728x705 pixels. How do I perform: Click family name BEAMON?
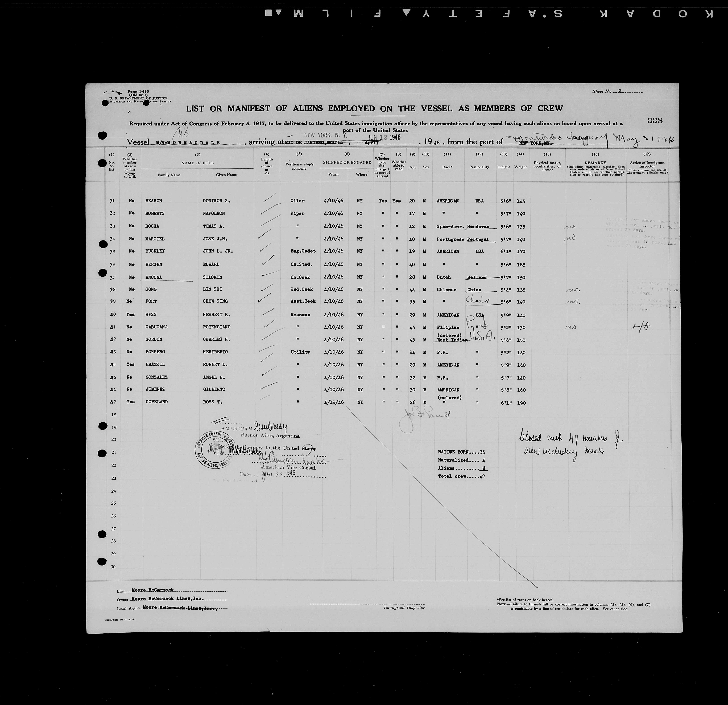153,201
